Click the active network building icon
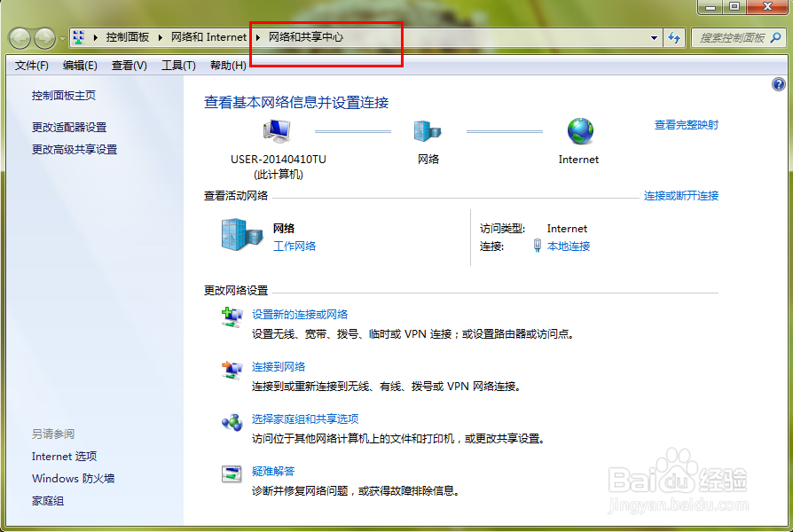The height and width of the screenshot is (532, 793). (242, 235)
